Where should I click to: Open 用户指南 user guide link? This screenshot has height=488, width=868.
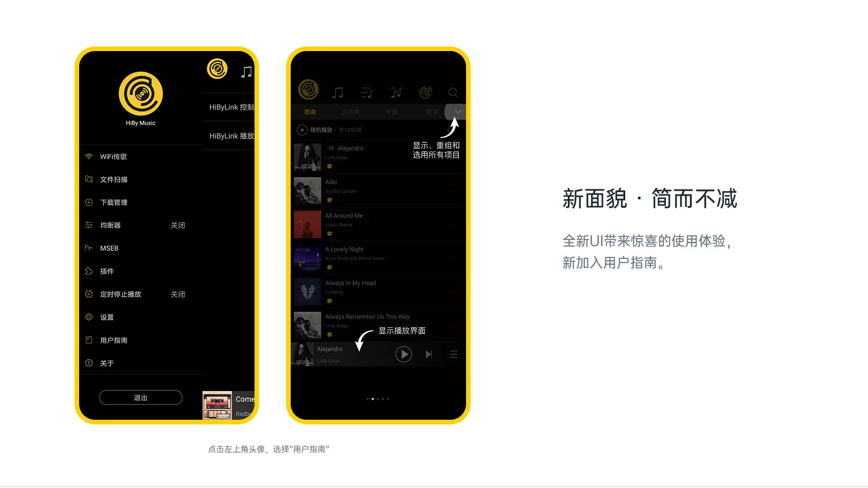(x=113, y=340)
